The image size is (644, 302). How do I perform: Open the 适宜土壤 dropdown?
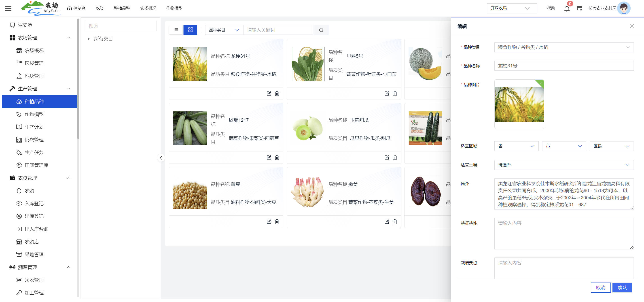pyautogui.click(x=563, y=165)
